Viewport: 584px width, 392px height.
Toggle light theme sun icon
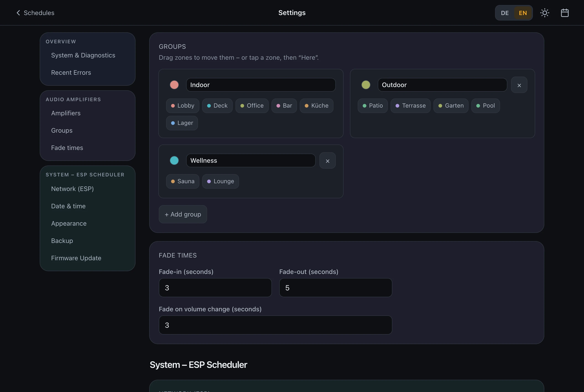pyautogui.click(x=545, y=13)
